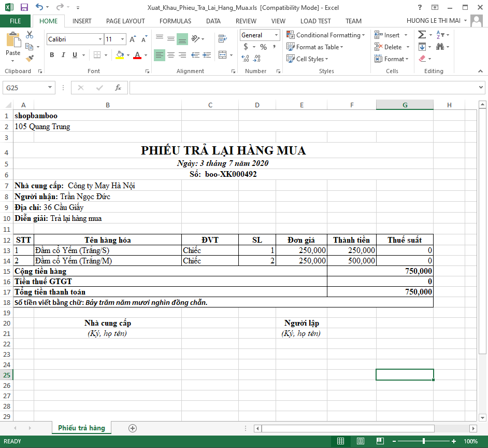Open the General number format dropdown
This screenshot has width=488, height=448.
(x=276, y=35)
